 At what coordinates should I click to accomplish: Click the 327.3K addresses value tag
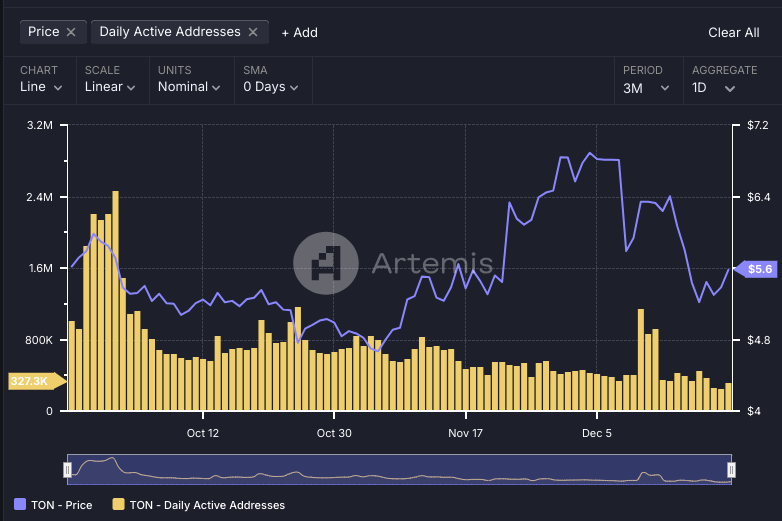coord(31,381)
